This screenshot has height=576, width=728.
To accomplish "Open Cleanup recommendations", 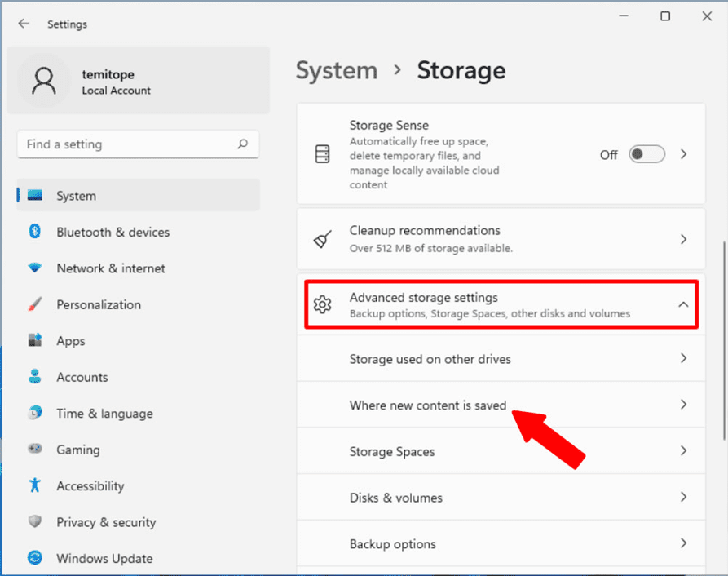I will pos(501,239).
